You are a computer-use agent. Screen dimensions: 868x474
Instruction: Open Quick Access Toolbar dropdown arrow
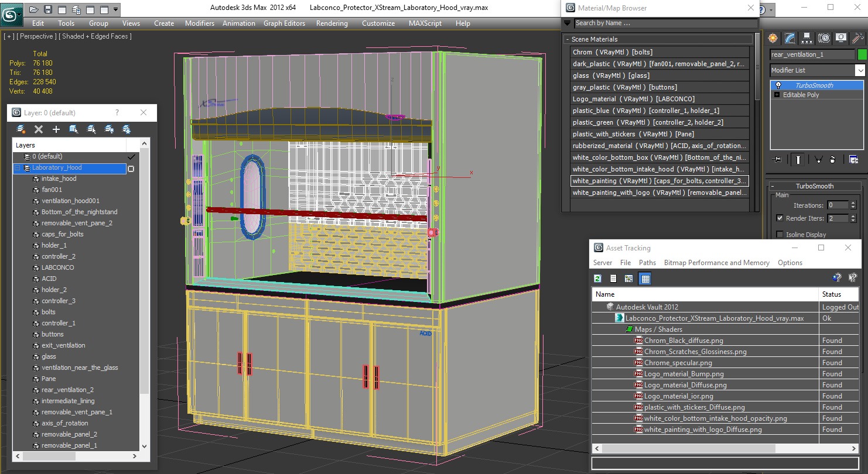(116, 9)
